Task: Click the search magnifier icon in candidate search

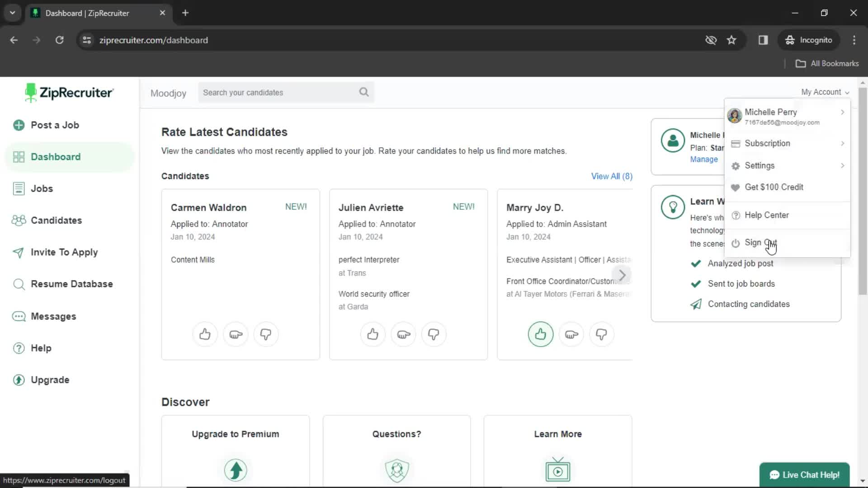Action: click(x=364, y=92)
